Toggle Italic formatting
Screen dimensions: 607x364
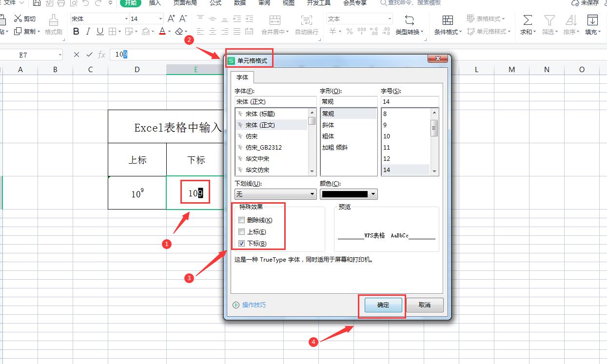click(x=88, y=31)
